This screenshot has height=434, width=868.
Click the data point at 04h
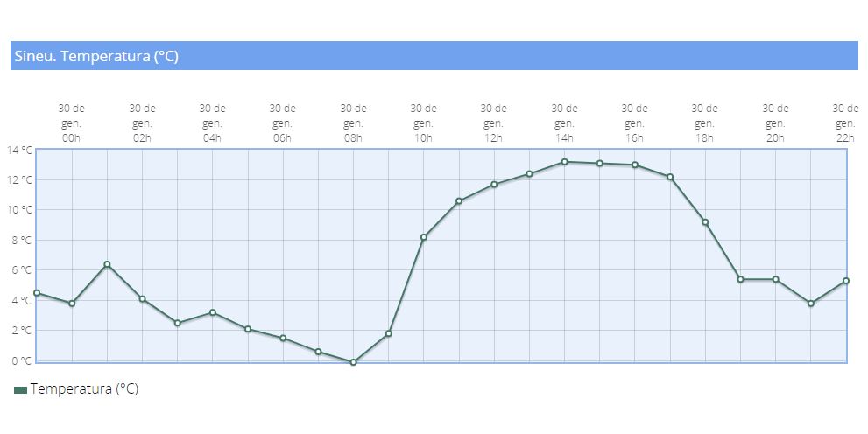[x=213, y=312]
